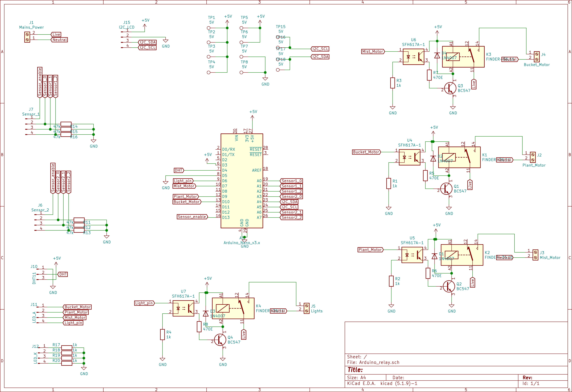Image resolution: width=572 pixels, height=392 pixels.
Task: Select the U4 SFH617A-1 optocoupler
Action: point(410,157)
